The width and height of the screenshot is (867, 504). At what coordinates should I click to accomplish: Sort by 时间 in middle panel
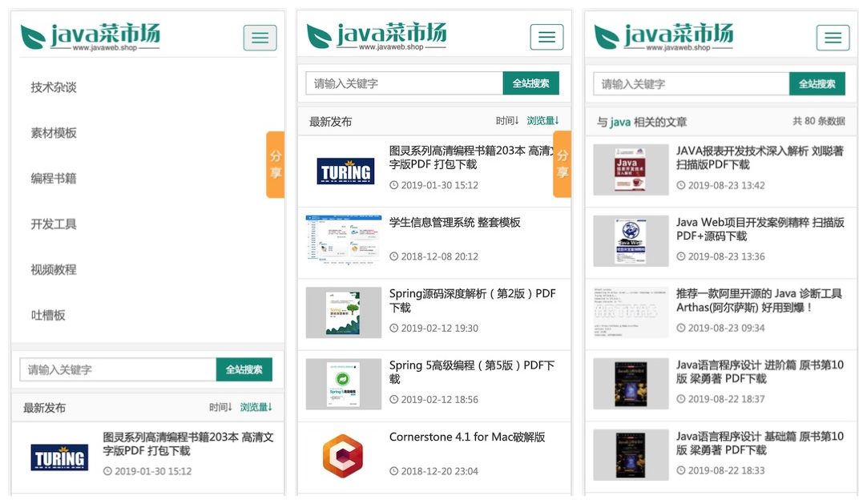click(x=507, y=120)
